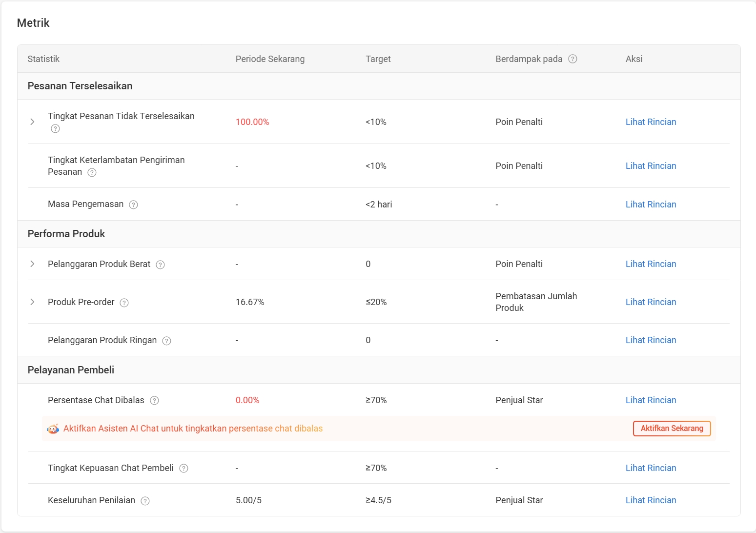The image size is (756, 533).
Task: Open Lihat Rincian for Masa Pengemasan
Action: tap(651, 205)
